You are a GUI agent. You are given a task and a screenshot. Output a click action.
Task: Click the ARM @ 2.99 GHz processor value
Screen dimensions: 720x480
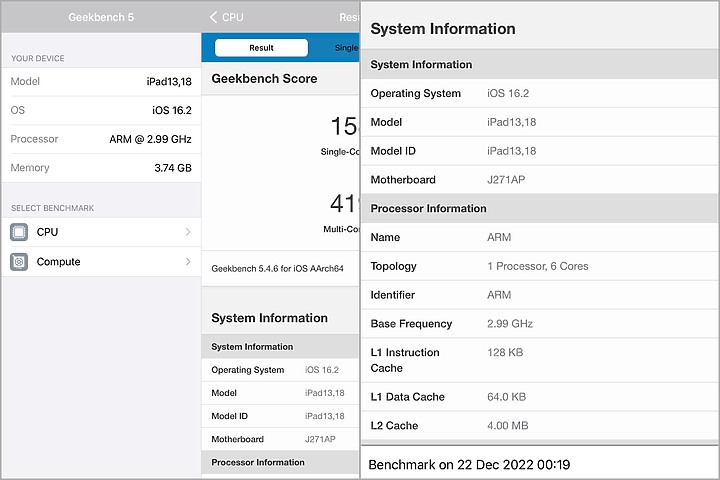(x=150, y=139)
